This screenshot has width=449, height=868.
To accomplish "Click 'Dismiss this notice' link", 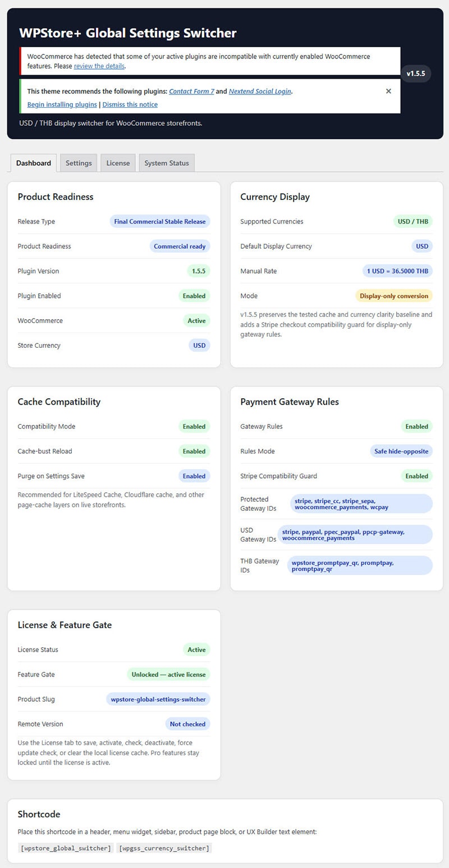I will [130, 104].
